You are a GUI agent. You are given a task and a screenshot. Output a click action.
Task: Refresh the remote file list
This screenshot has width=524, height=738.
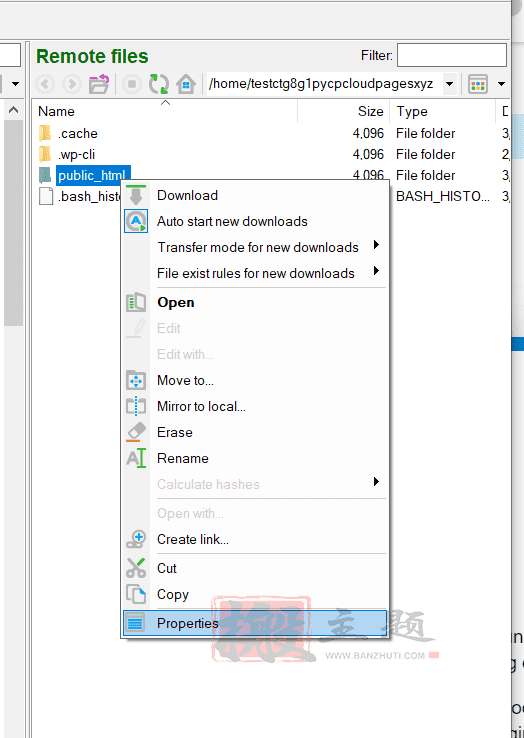(x=159, y=84)
